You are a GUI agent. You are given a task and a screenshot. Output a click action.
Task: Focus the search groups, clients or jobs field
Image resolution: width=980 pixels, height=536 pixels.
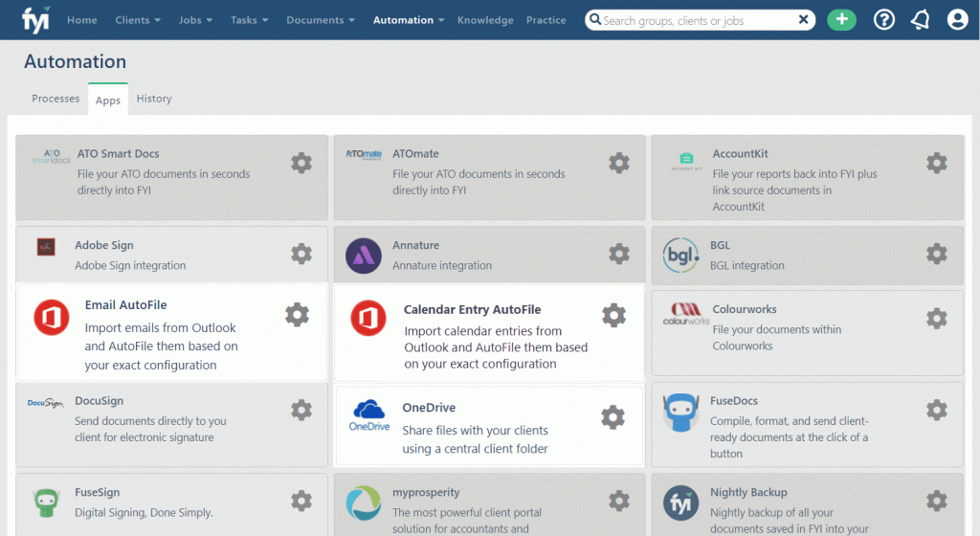pyautogui.click(x=699, y=20)
